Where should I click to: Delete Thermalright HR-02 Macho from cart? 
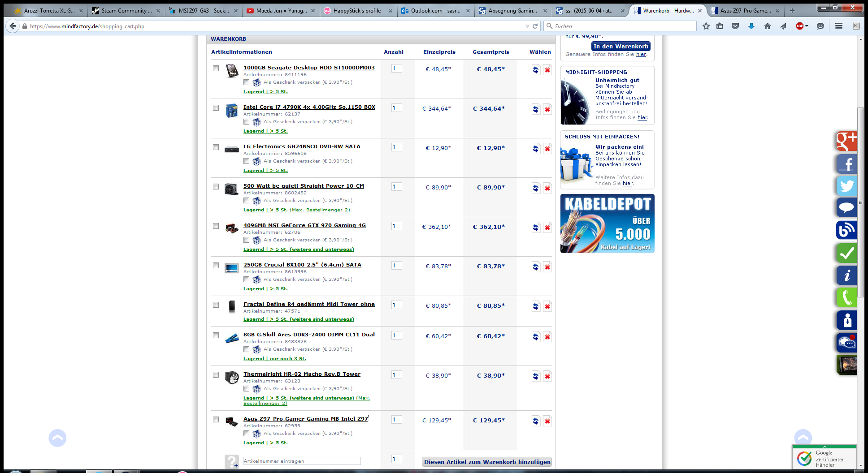pyautogui.click(x=547, y=376)
